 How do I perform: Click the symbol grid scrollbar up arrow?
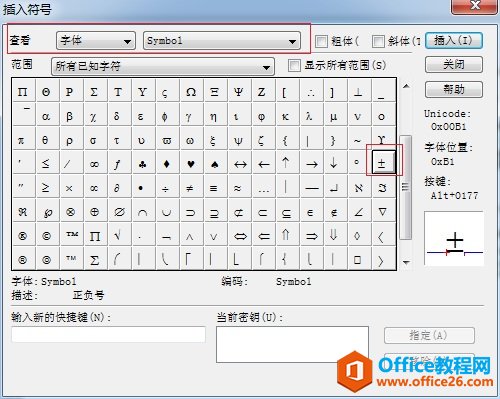pyautogui.click(x=406, y=86)
